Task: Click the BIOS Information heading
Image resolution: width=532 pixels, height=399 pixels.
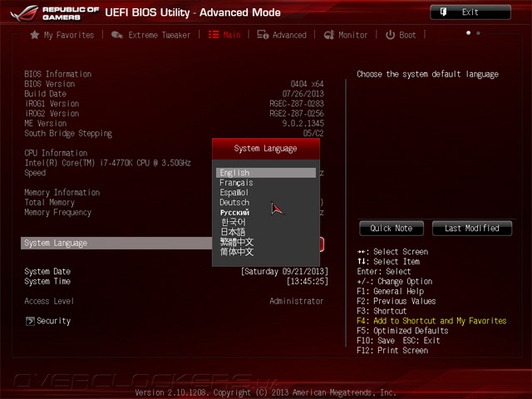Action: 57,74
